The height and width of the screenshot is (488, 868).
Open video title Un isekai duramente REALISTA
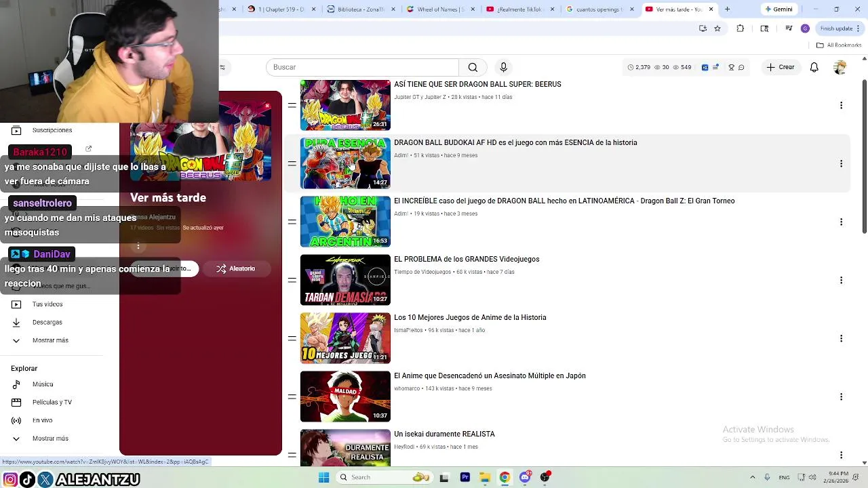pos(444,434)
